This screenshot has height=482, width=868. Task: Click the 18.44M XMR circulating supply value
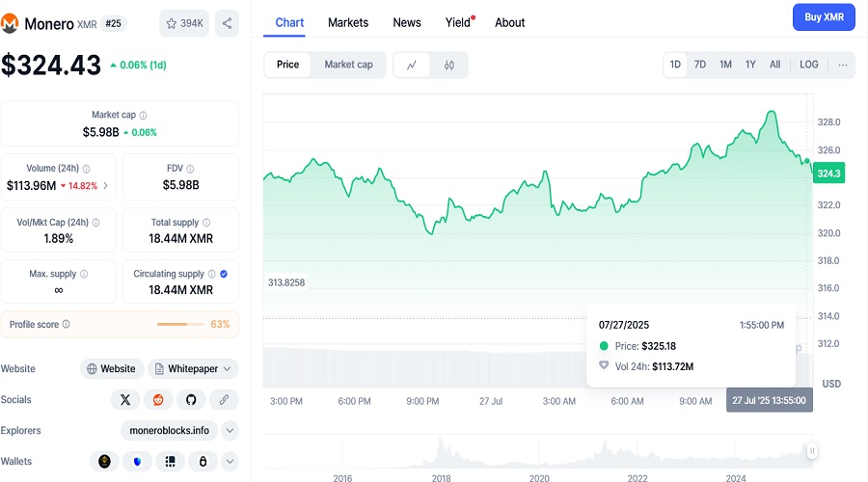180,290
